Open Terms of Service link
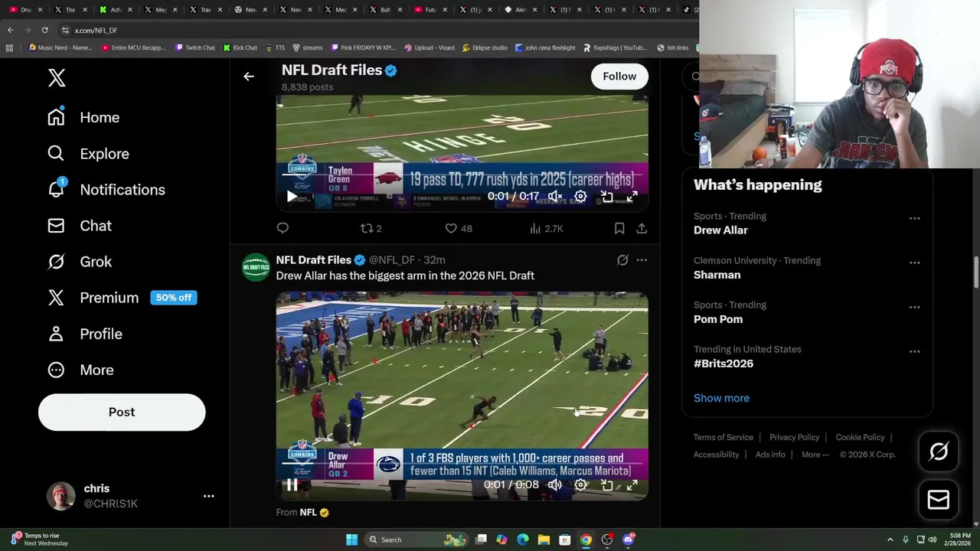Viewport: 980px width, 551px height. [x=724, y=437]
